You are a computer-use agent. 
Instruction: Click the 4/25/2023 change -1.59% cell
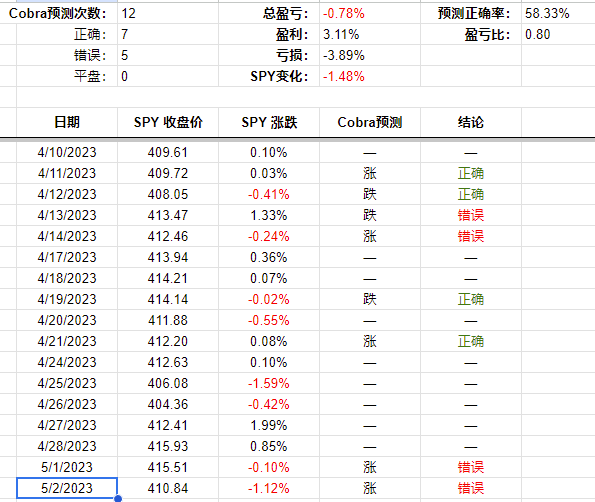tap(269, 383)
